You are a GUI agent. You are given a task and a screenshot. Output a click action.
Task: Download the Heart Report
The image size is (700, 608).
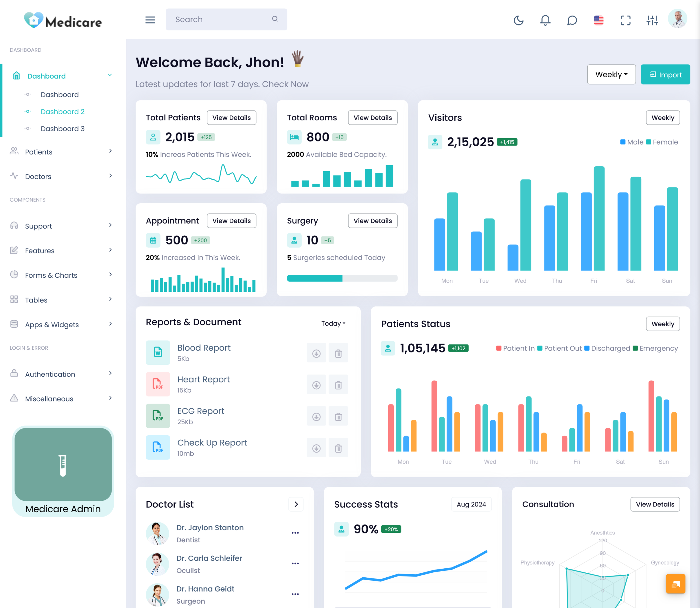coord(316,384)
